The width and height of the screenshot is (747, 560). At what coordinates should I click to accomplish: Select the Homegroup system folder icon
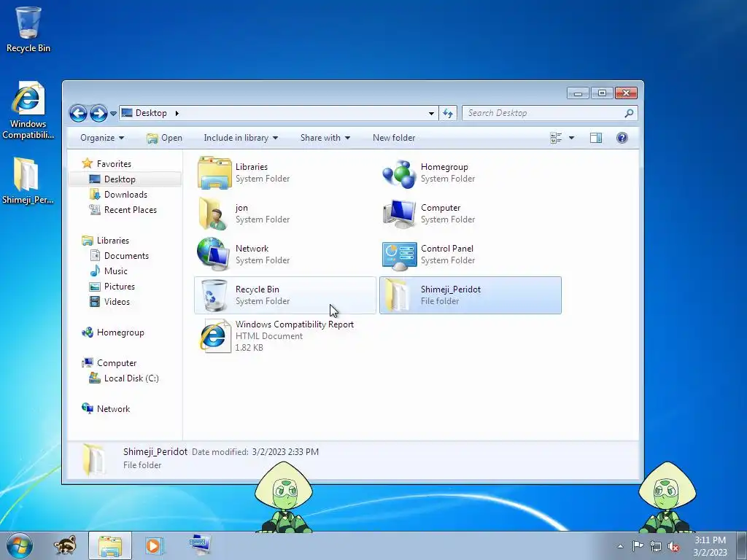pyautogui.click(x=399, y=174)
